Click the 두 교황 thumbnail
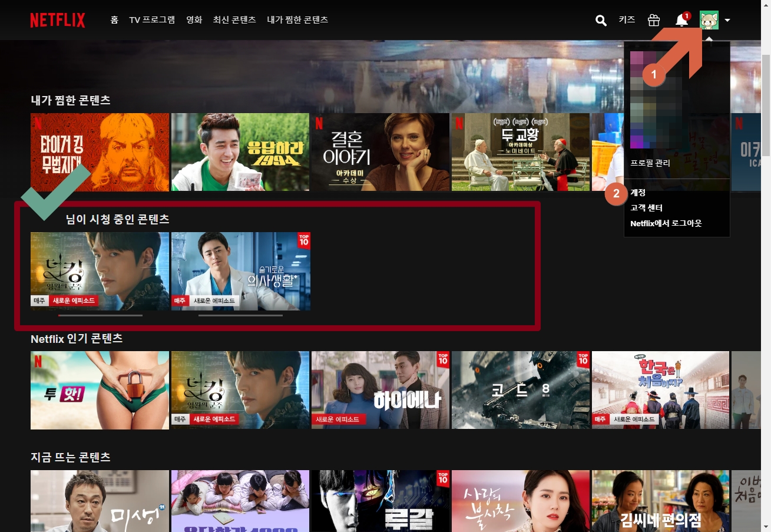771x532 pixels. [x=521, y=152]
